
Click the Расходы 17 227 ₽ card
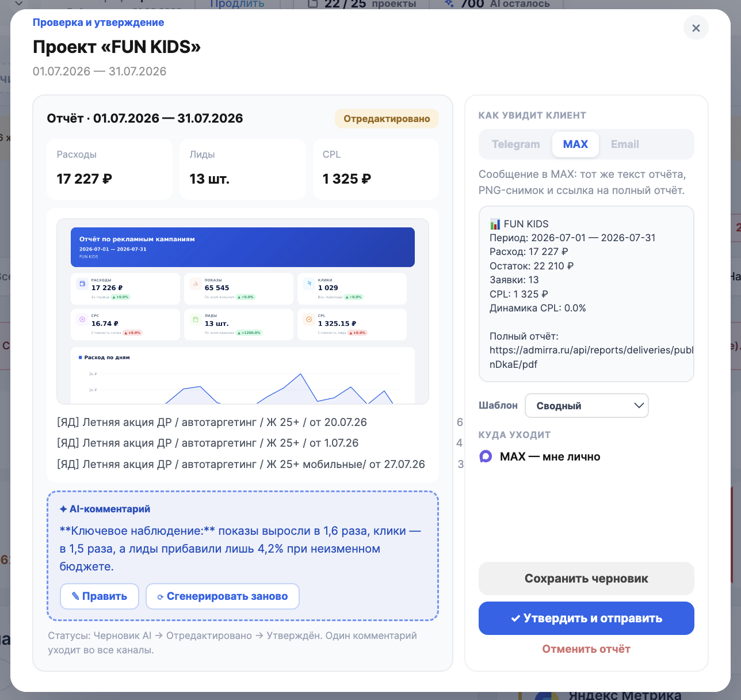[x=110, y=169]
